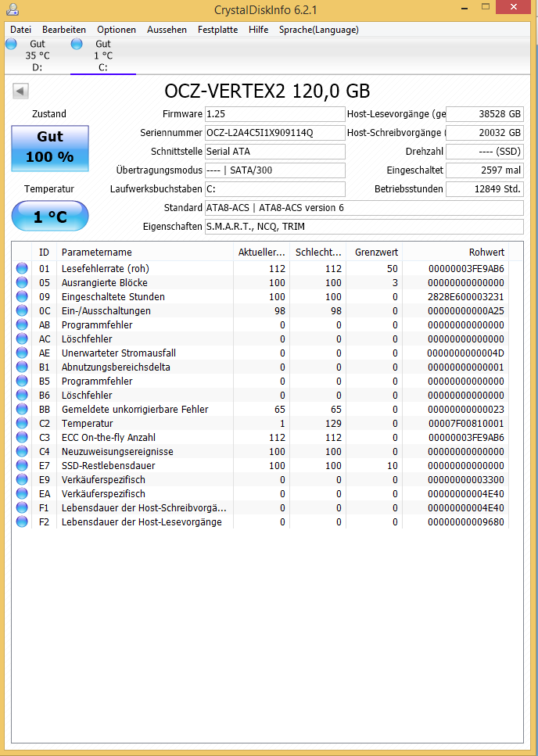Click the ID column header
This screenshot has height=756, width=538.
click(x=44, y=253)
